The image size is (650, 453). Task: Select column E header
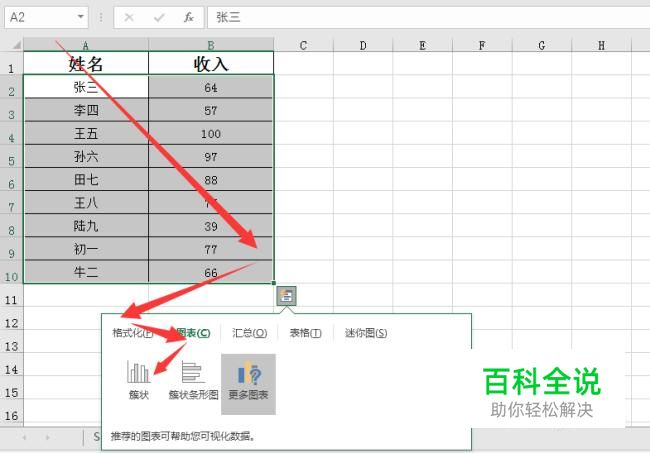point(422,45)
